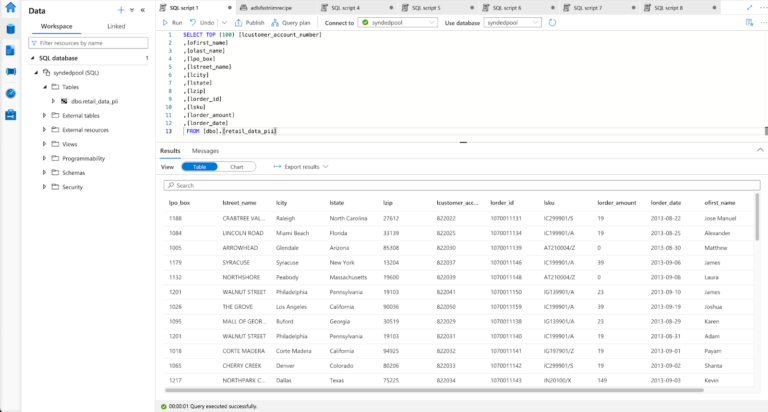This screenshot has height=412, width=768.
Task: Open the Manage toolbox hub icon
Action: (x=10, y=114)
